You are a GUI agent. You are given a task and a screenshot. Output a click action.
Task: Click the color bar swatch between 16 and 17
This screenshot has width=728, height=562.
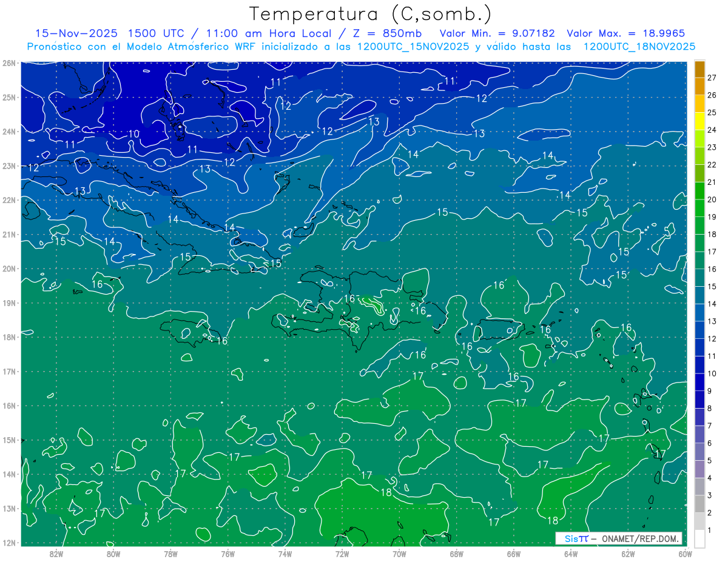[699, 259]
